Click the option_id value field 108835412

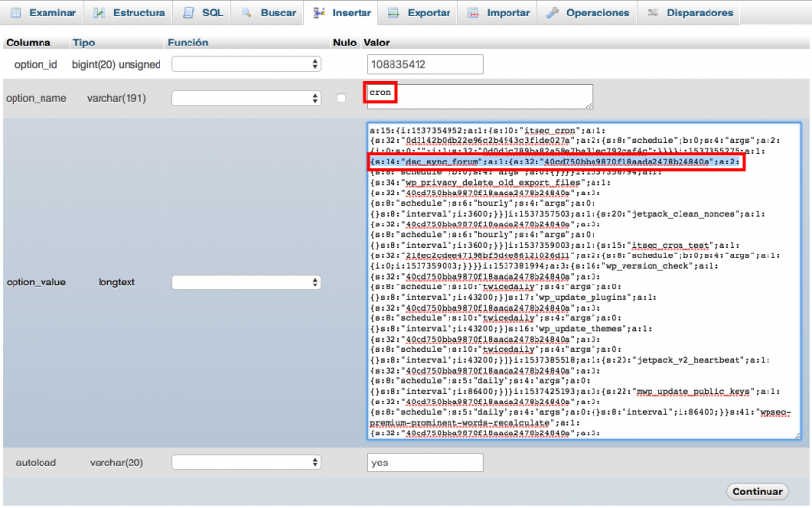pos(425,64)
